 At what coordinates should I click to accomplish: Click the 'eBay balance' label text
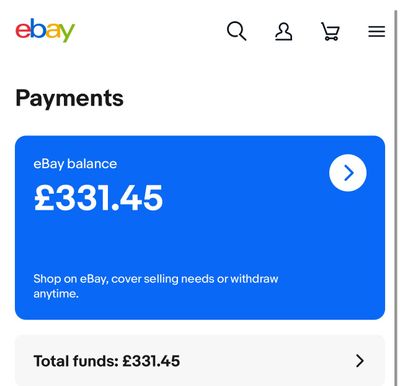(x=75, y=164)
